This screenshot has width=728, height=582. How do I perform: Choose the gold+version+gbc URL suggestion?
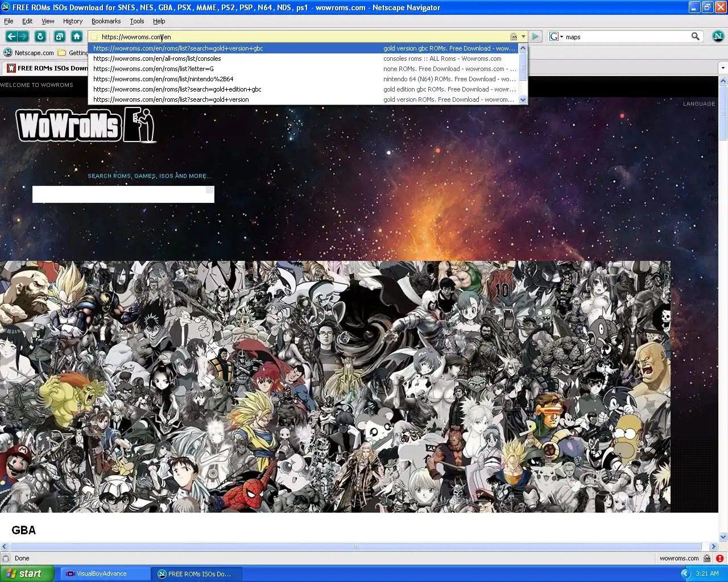point(304,48)
